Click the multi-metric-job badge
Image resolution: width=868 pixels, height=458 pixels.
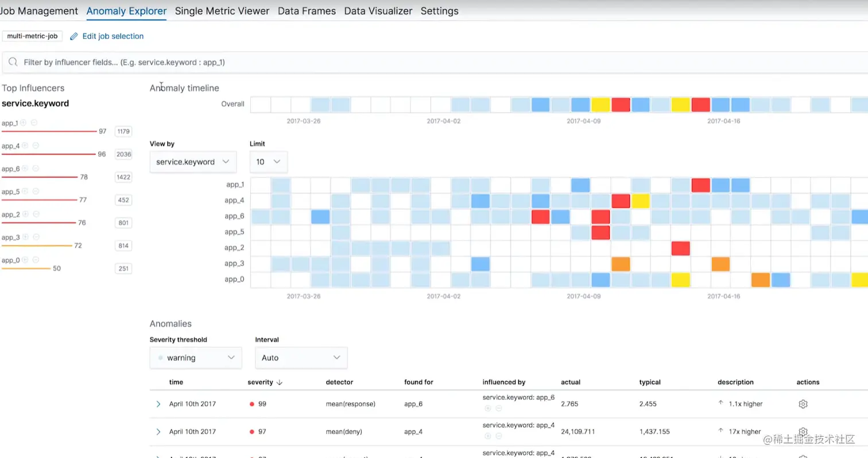[x=32, y=36]
